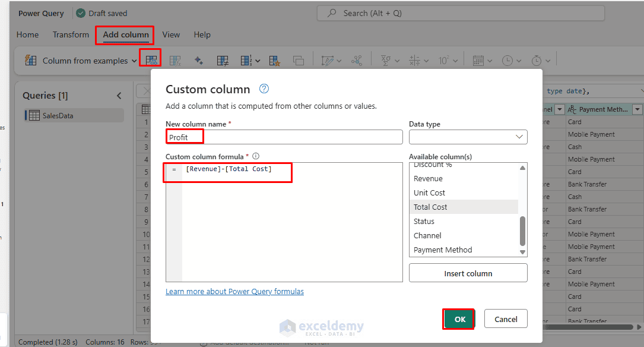Select Channel in Available columns

coord(464,235)
